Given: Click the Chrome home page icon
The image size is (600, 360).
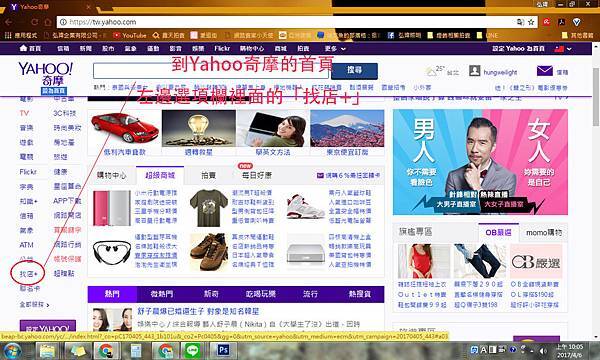Looking at the screenshot, I should pos(48,22).
